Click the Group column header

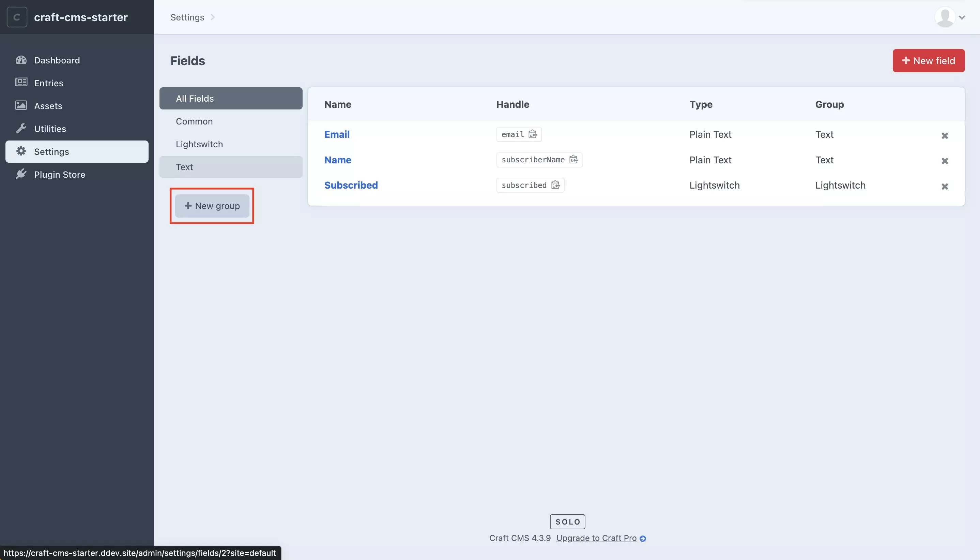(x=829, y=104)
